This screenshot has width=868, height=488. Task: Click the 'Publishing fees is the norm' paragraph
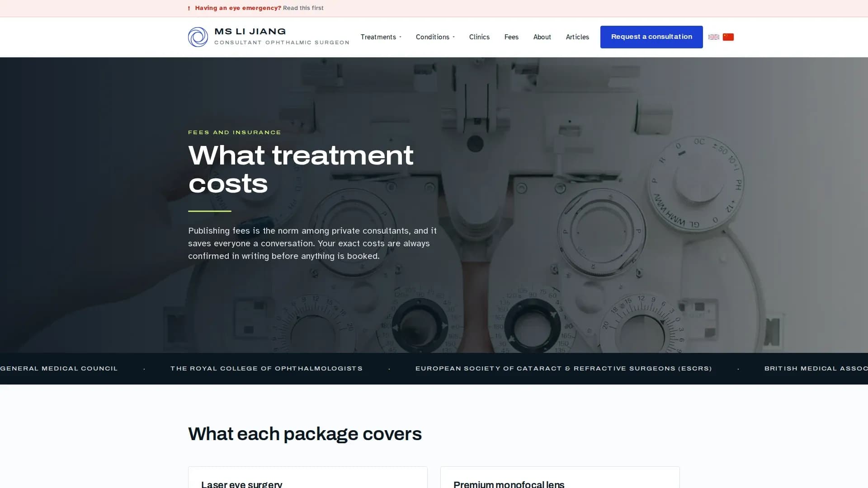(x=312, y=244)
